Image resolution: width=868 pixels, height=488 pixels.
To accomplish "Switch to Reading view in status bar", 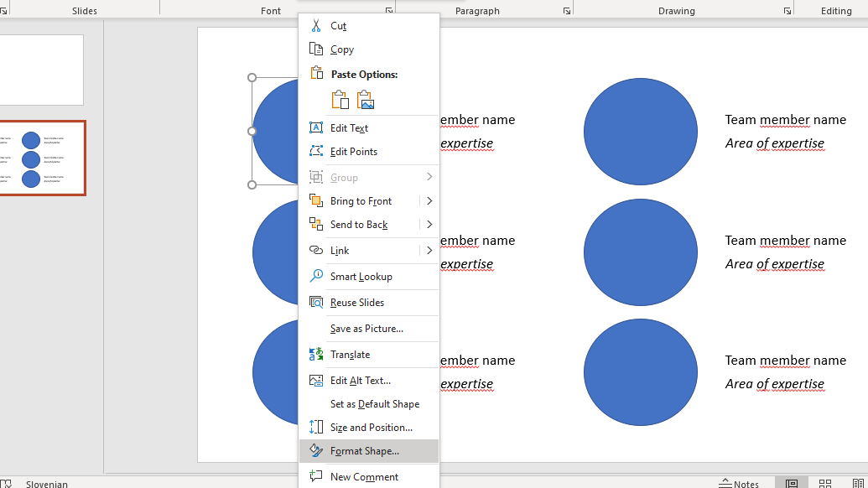I will coord(858,484).
